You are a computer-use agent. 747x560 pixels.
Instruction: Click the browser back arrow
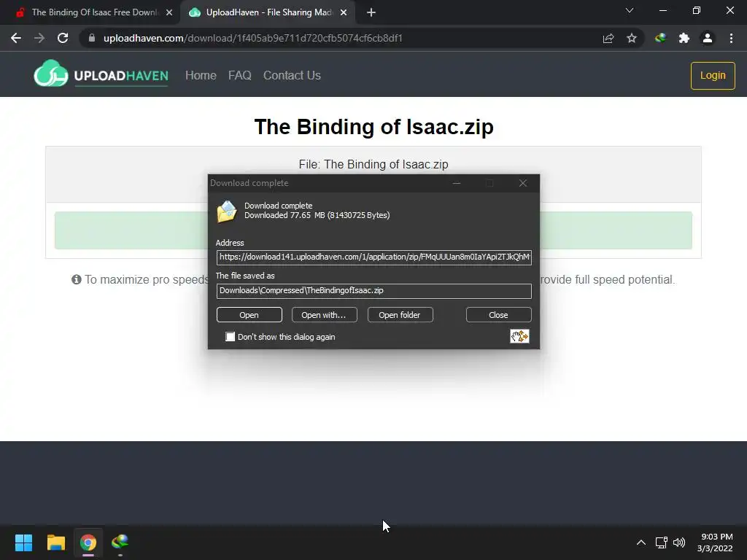[16, 38]
